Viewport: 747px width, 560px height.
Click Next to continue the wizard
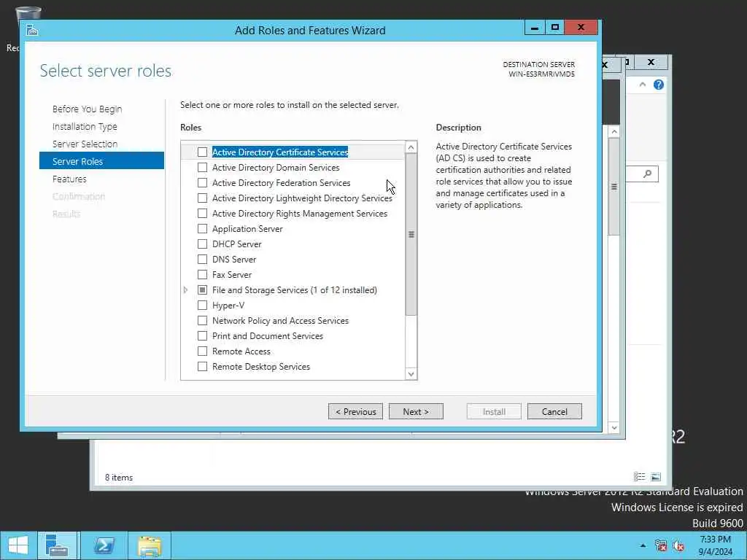click(416, 411)
